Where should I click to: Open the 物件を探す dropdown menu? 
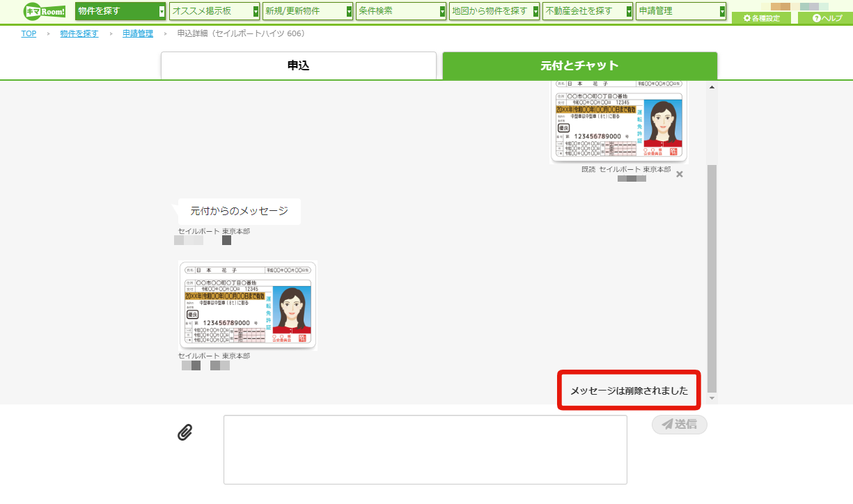tap(120, 11)
